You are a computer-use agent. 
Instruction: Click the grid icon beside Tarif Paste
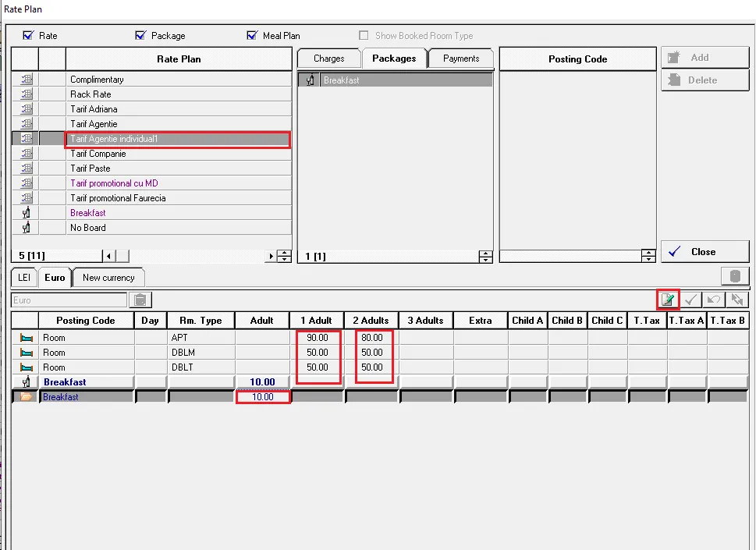[x=27, y=169]
